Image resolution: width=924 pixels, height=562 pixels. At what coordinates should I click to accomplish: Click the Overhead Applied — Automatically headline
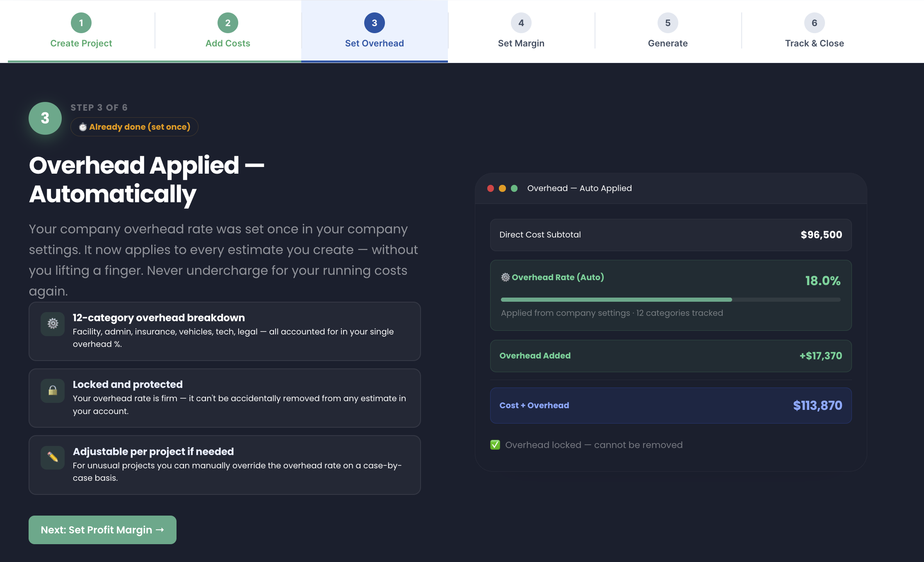147,179
